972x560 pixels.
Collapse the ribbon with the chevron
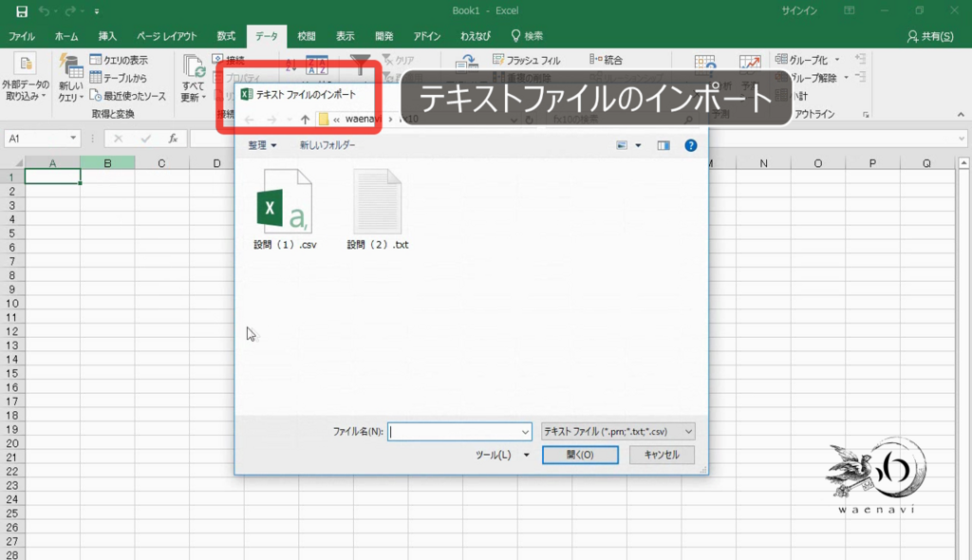[961, 115]
